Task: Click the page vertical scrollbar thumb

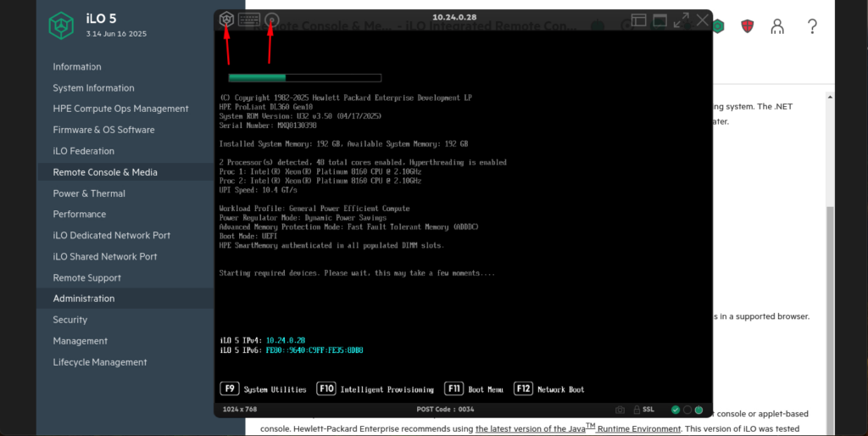Action: click(x=829, y=320)
